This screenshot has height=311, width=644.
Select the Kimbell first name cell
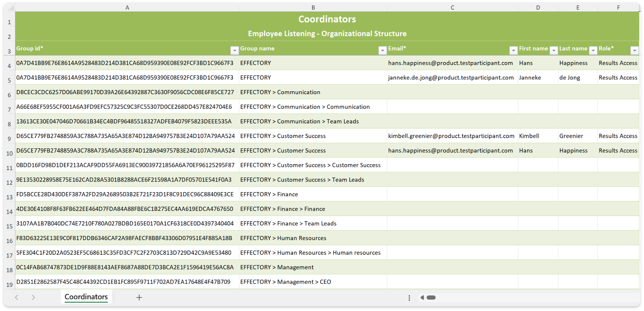tap(538, 136)
